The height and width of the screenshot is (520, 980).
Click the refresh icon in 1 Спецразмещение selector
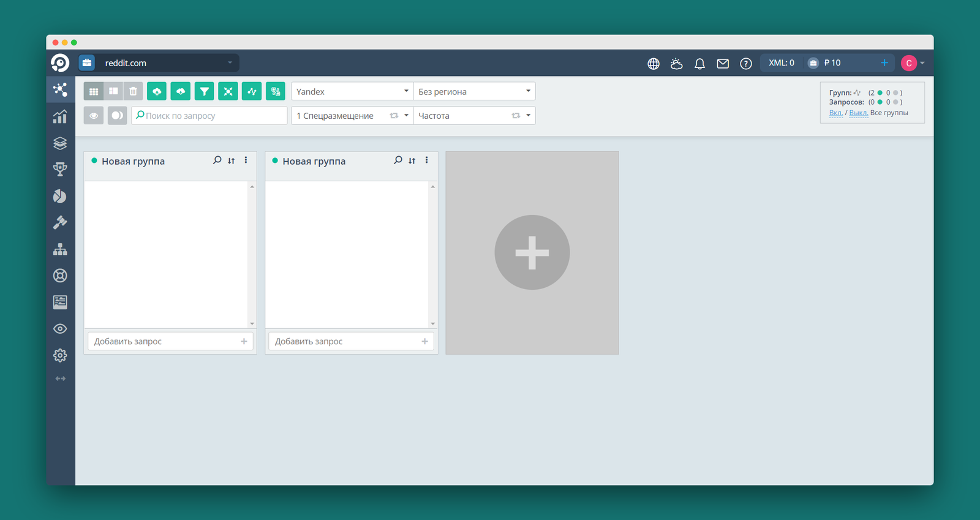pos(394,116)
